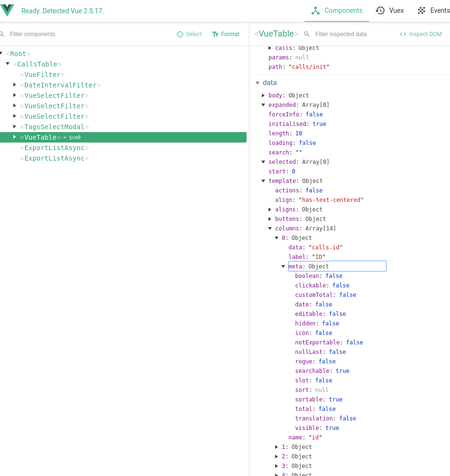This screenshot has height=476, width=450.
Task: Click the Components person icon
Action: (316, 10)
